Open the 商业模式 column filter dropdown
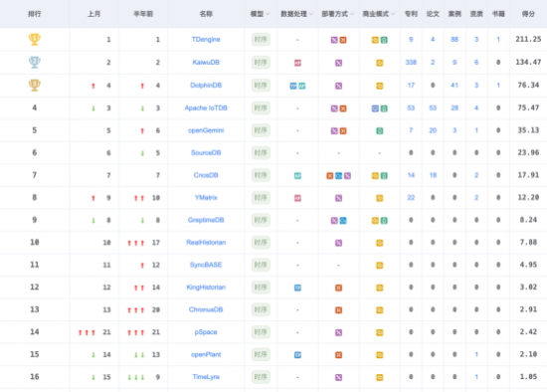The height and width of the screenshot is (392, 547). pyautogui.click(x=393, y=14)
